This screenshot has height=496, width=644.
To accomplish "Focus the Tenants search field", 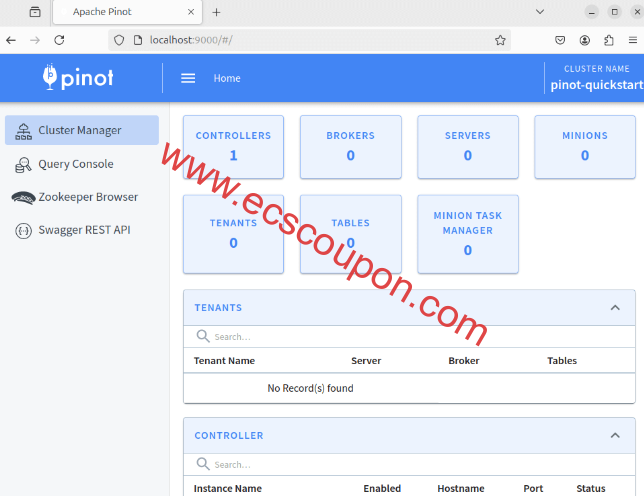I will 409,337.
